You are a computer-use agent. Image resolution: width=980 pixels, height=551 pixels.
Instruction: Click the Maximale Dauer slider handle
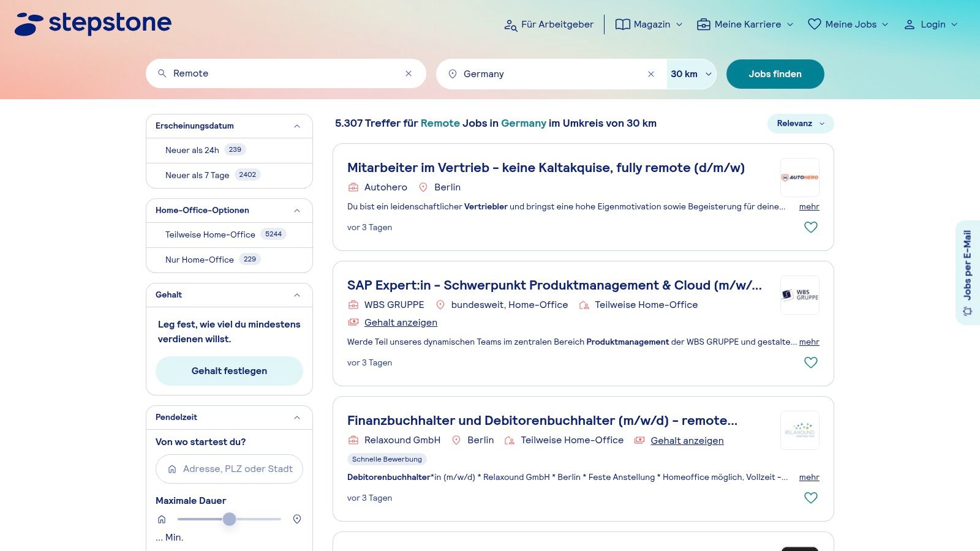tap(229, 519)
